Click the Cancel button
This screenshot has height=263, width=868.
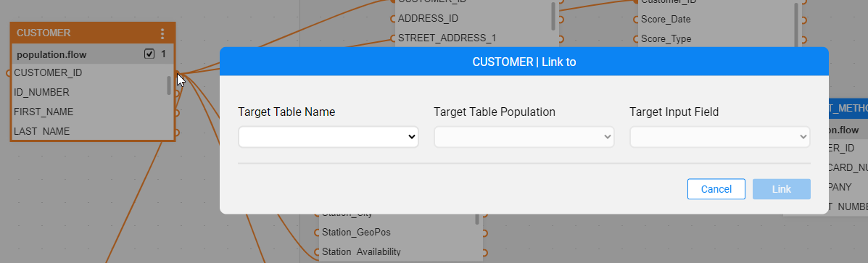[x=716, y=189]
